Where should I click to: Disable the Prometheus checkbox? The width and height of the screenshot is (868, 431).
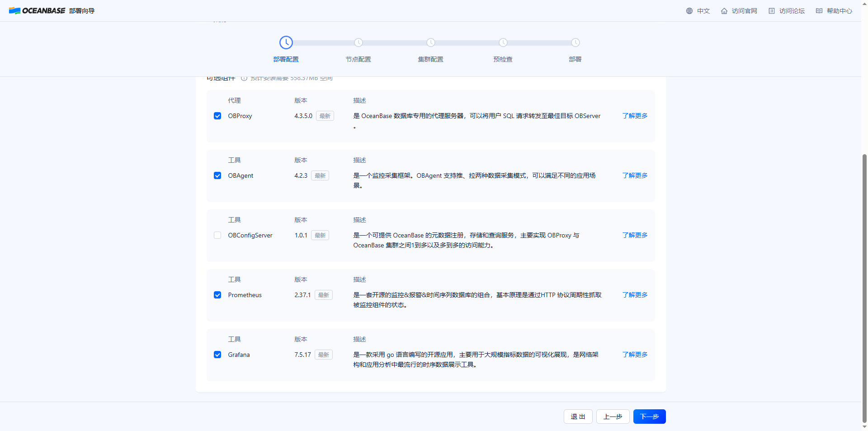pos(217,295)
